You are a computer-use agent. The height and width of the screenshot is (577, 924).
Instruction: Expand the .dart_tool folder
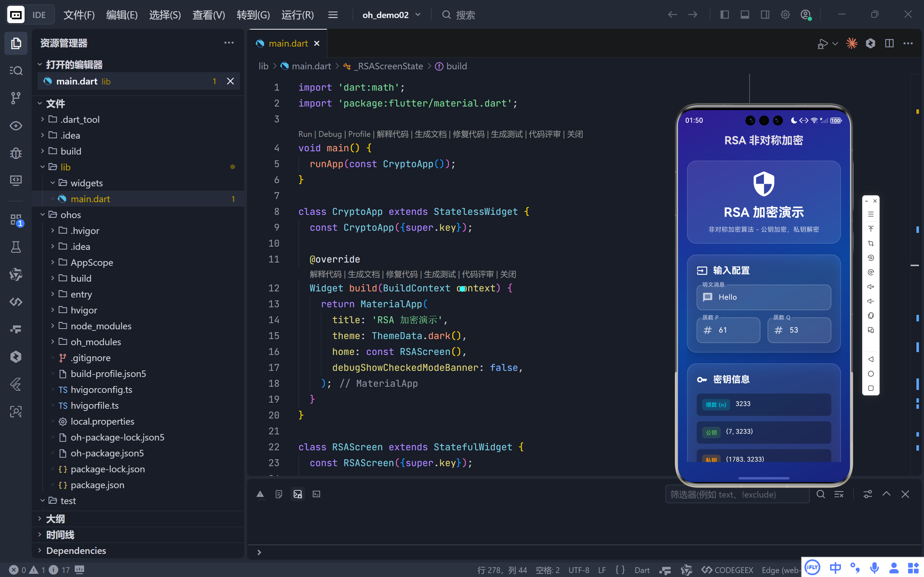coord(80,120)
